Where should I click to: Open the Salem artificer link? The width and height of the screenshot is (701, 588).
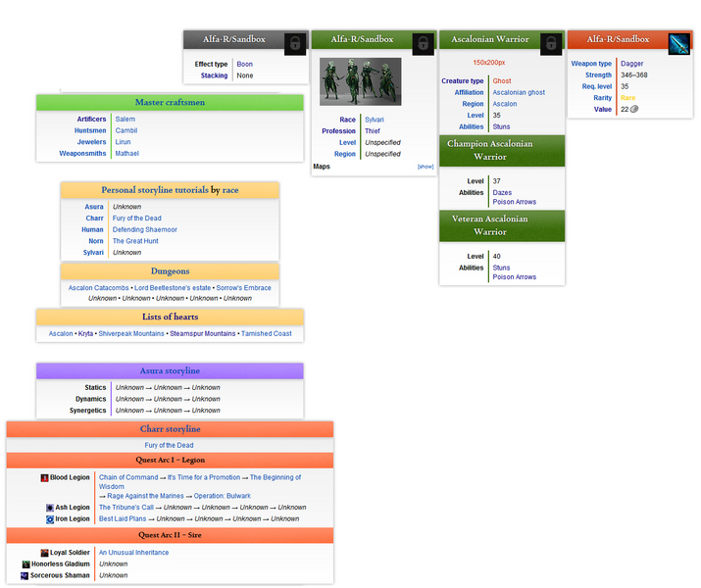125,120
